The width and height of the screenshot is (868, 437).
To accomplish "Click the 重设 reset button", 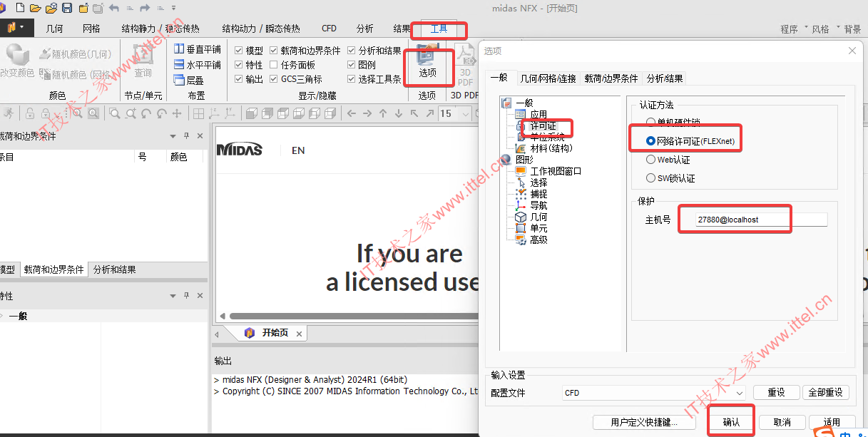I will tap(776, 392).
